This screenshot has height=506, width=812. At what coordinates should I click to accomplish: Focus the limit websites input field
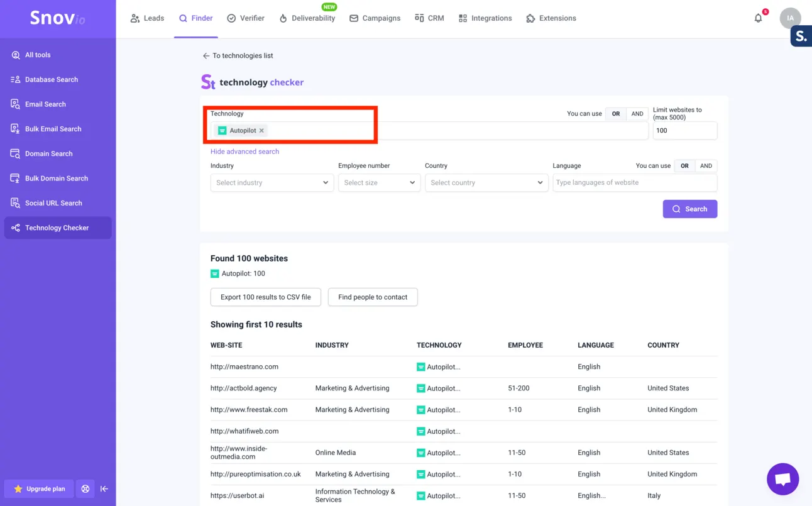tap(685, 131)
